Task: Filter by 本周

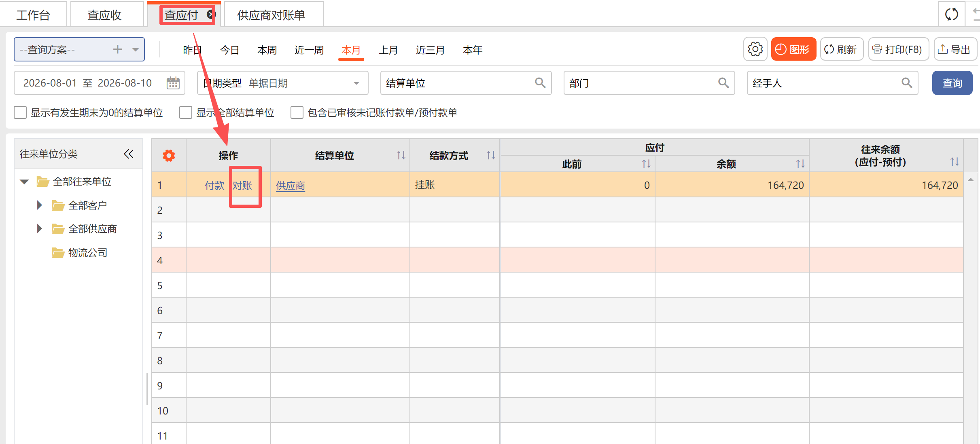Action: click(x=267, y=50)
